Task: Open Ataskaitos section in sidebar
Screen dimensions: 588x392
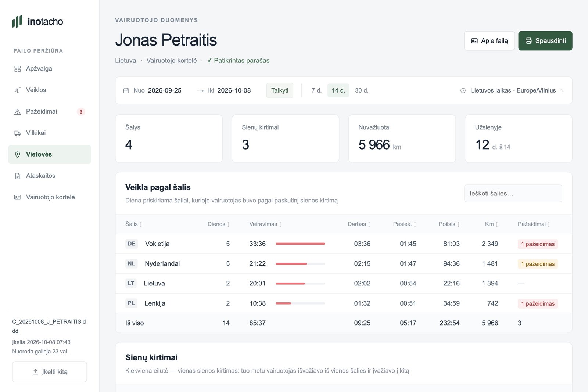Action: pos(50,176)
